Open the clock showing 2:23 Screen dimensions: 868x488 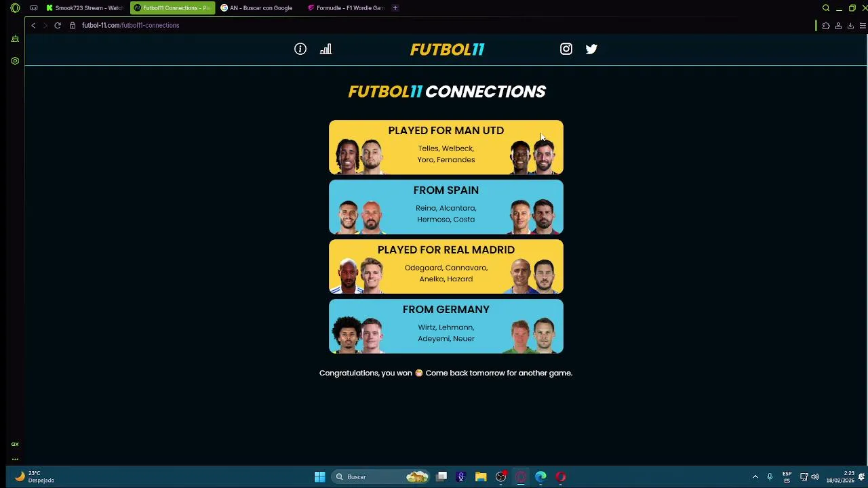pyautogui.click(x=840, y=476)
